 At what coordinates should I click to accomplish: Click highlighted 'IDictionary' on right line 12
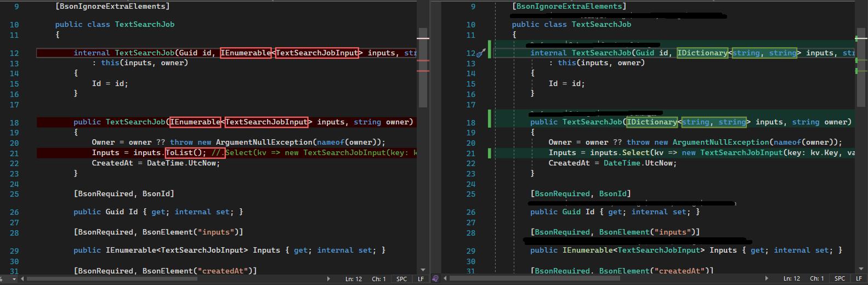coord(702,53)
